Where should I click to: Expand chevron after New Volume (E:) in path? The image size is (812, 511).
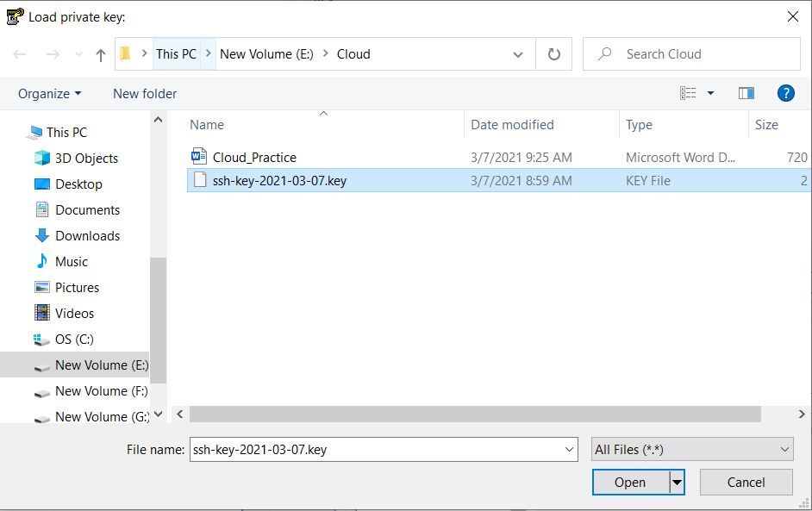click(326, 53)
